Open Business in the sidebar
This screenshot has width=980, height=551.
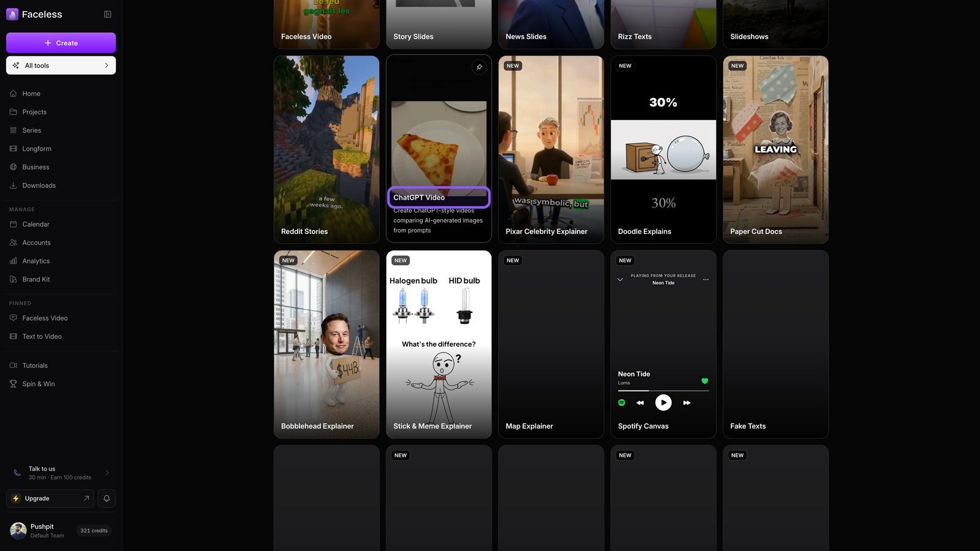[x=61, y=167]
